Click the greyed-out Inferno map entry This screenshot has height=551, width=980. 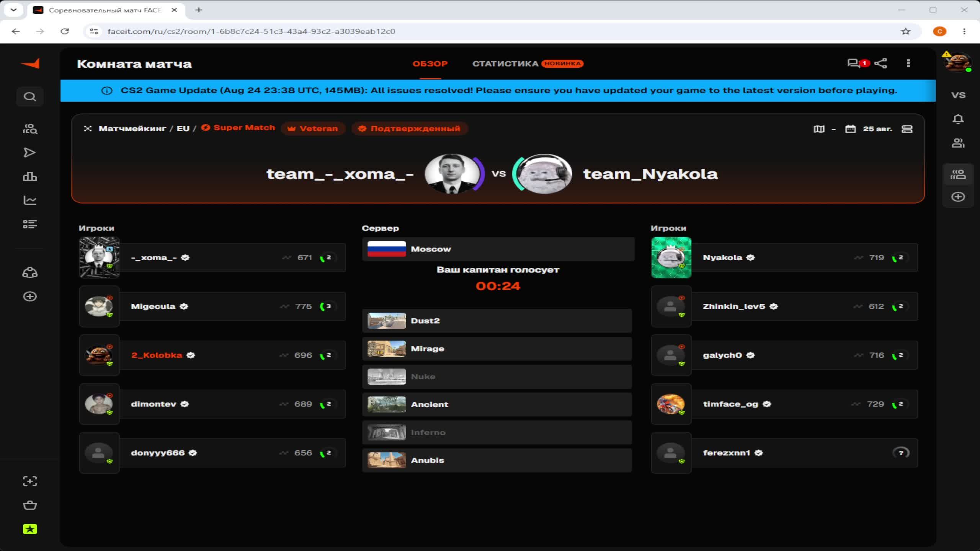(497, 432)
